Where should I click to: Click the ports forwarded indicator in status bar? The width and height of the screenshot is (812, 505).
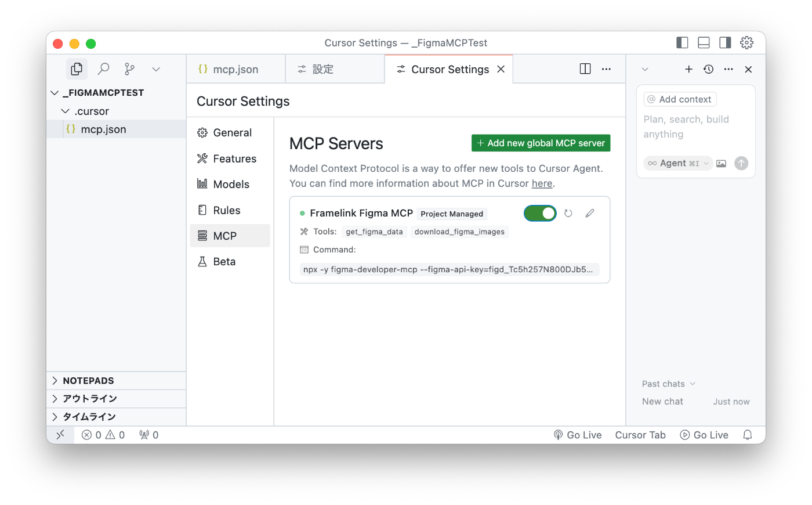149,435
